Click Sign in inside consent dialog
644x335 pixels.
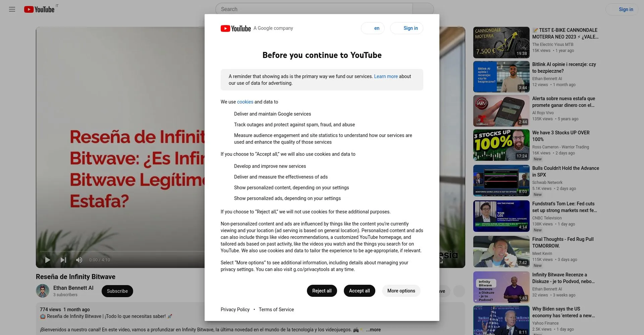pos(407,28)
